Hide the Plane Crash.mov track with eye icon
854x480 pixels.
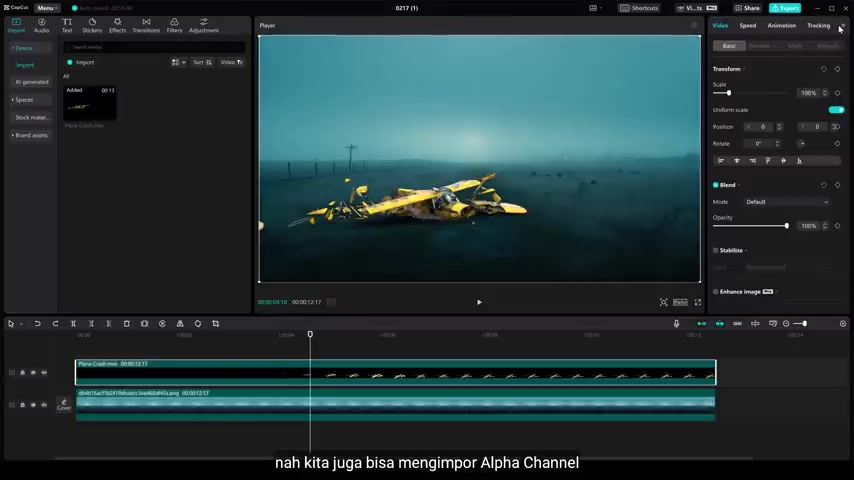(33, 373)
